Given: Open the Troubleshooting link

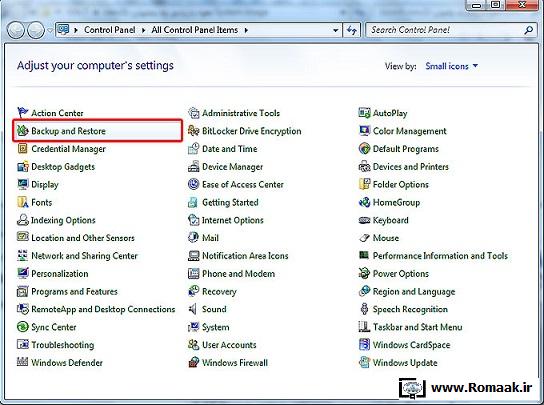Looking at the screenshot, I should [63, 345].
